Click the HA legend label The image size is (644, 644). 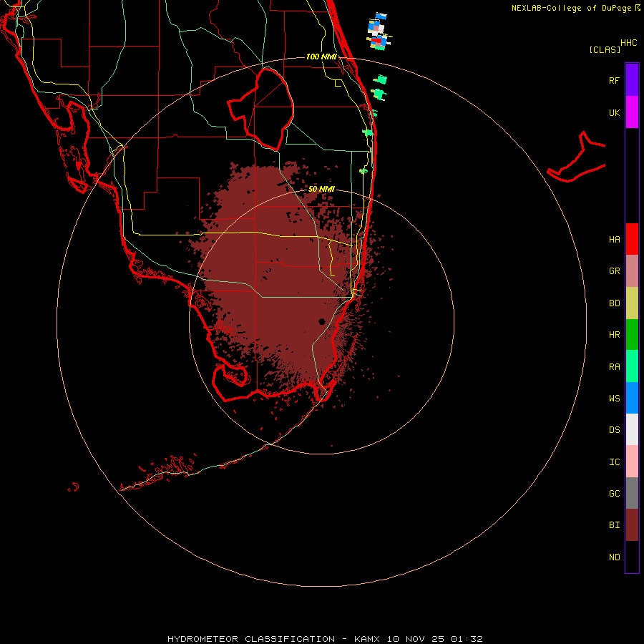[x=614, y=239]
